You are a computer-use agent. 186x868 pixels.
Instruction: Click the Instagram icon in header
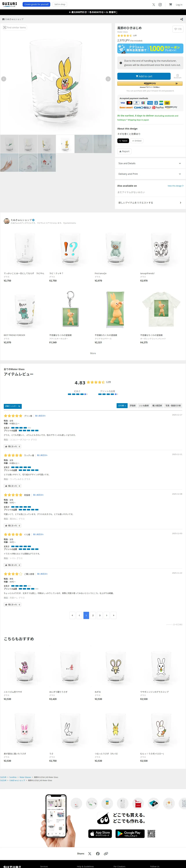pyautogui.click(x=160, y=5)
